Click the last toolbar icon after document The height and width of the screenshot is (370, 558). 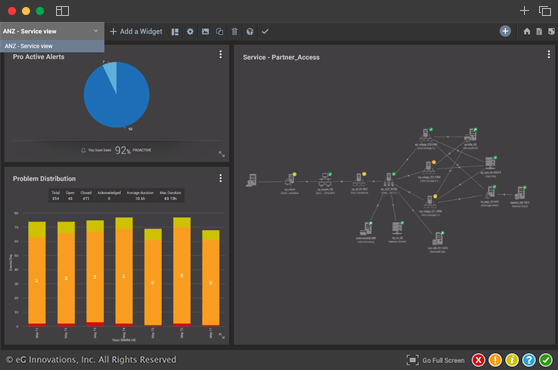click(x=551, y=32)
